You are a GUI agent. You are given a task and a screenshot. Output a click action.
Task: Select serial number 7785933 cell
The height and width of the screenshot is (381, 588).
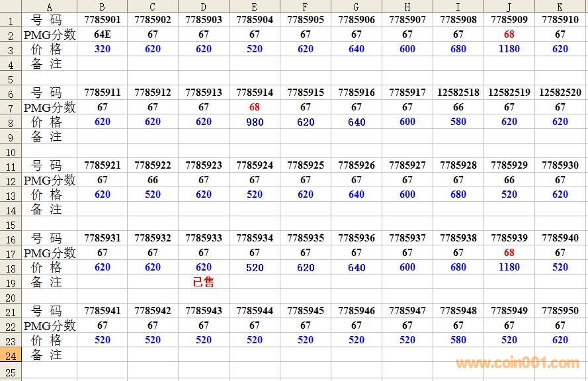click(x=204, y=238)
